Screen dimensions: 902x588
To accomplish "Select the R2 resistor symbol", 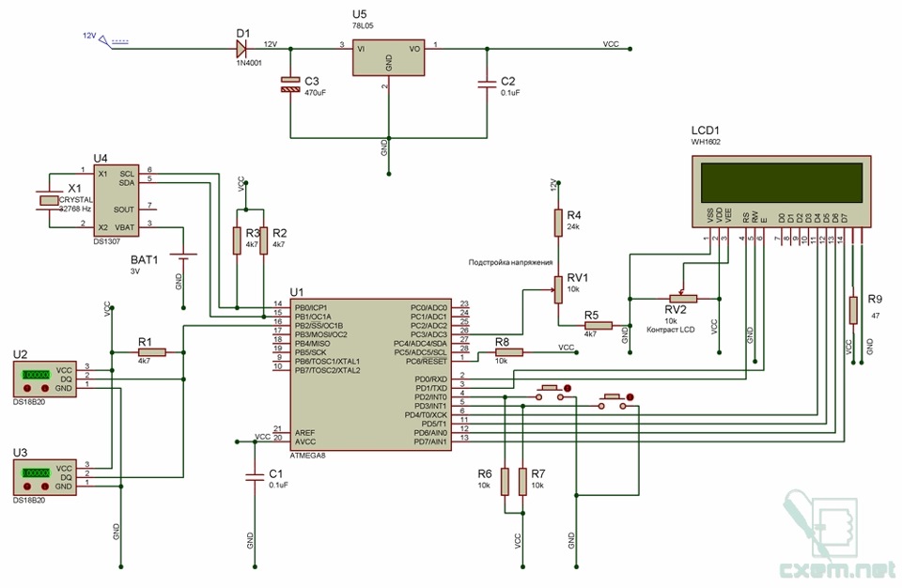I will pyautogui.click(x=263, y=240).
